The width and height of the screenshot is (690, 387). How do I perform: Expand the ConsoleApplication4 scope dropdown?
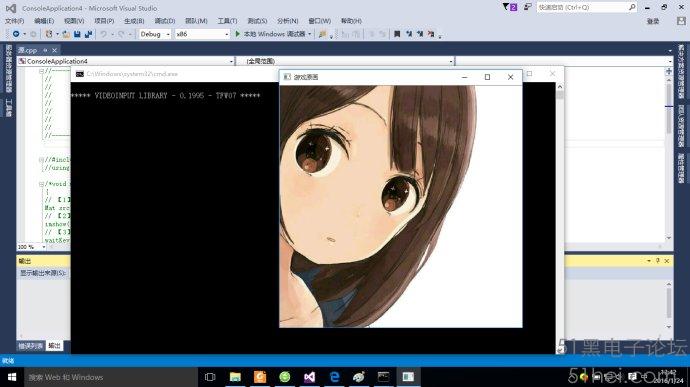pos(125,61)
